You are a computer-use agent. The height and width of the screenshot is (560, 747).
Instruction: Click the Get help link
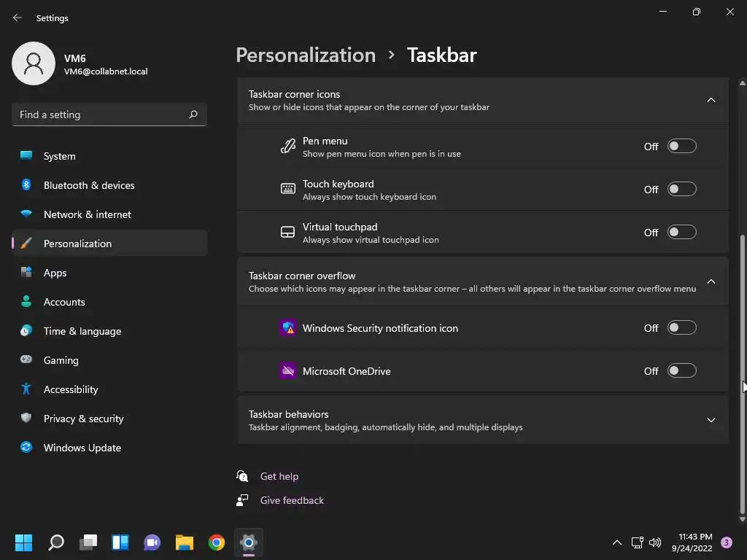[279, 476]
